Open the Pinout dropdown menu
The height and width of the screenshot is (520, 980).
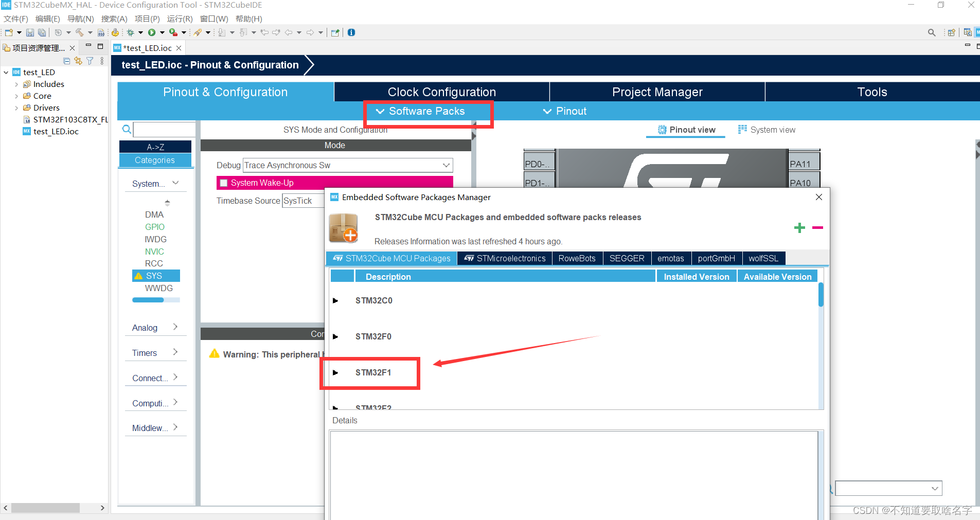pos(565,111)
